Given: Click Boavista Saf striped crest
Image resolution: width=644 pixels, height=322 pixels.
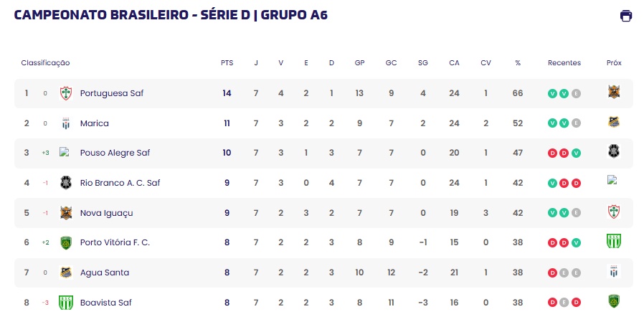Looking at the screenshot, I should [66, 303].
